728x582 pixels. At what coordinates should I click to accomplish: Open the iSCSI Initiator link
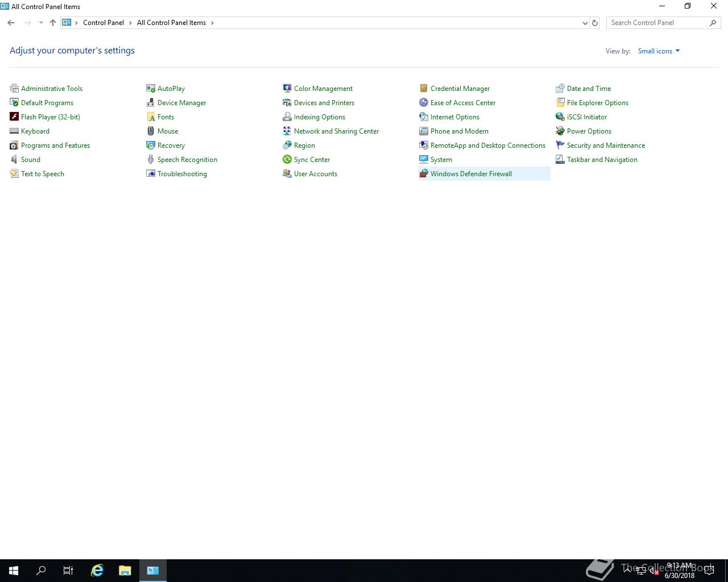586,117
